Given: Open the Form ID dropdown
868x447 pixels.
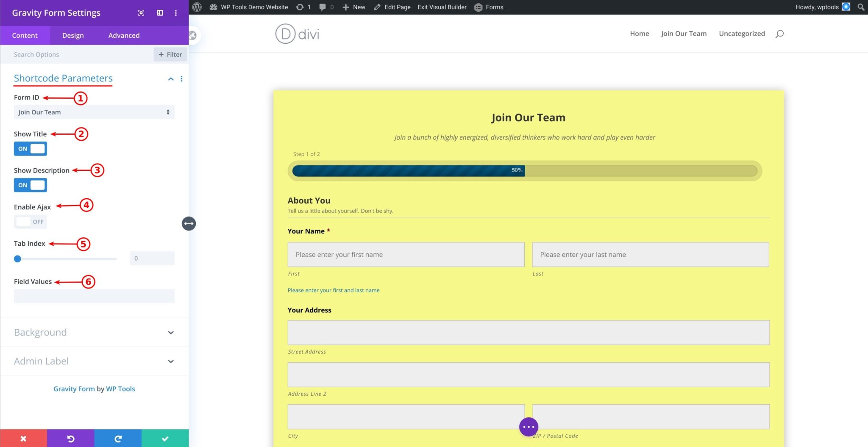Looking at the screenshot, I should click(x=94, y=112).
